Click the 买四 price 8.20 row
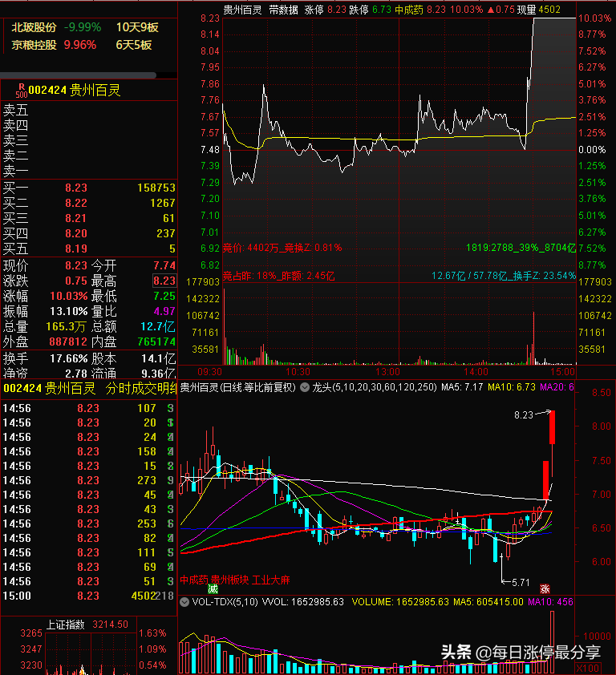Image resolution: width=616 pixels, height=675 pixels. [x=89, y=234]
